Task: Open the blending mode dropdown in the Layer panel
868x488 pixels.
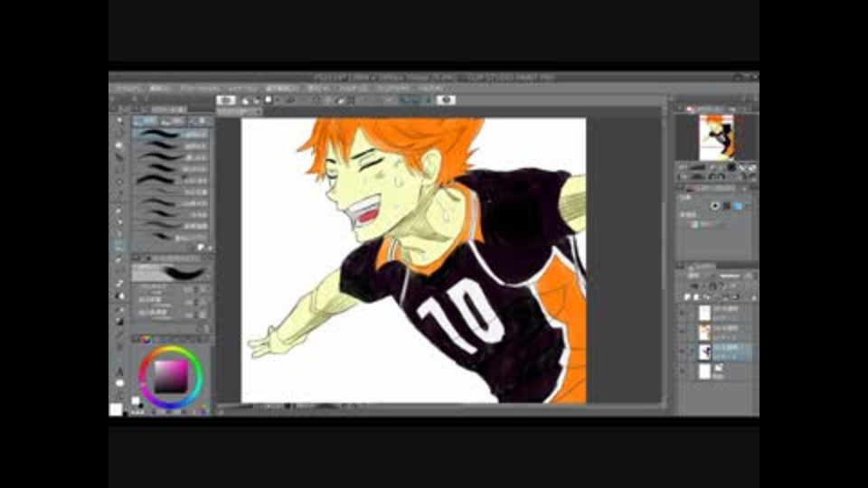Action: (699, 276)
